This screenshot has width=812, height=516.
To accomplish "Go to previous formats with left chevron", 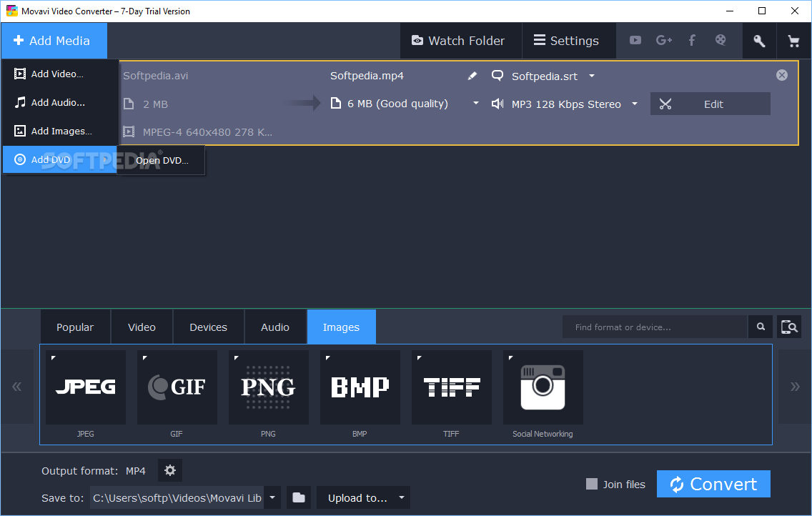I will point(17,387).
